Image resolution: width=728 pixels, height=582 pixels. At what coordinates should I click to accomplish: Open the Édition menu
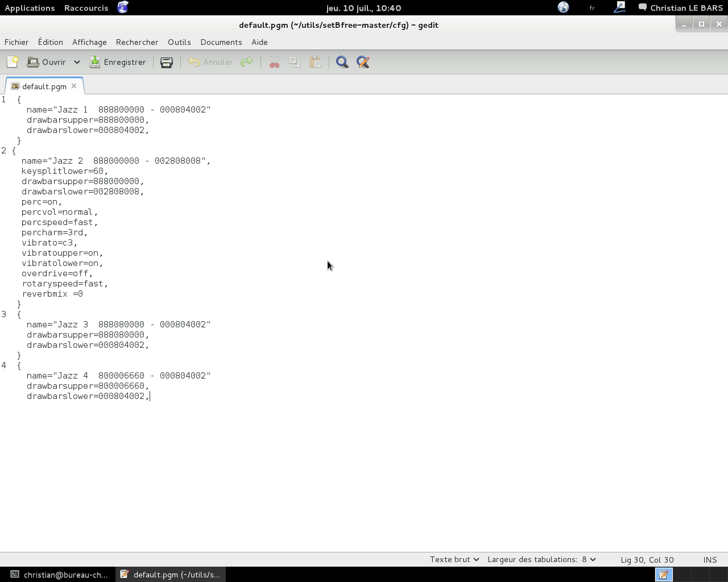51,42
